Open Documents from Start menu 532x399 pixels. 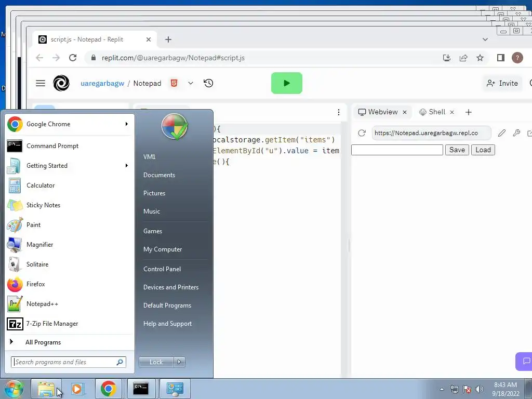tap(159, 175)
